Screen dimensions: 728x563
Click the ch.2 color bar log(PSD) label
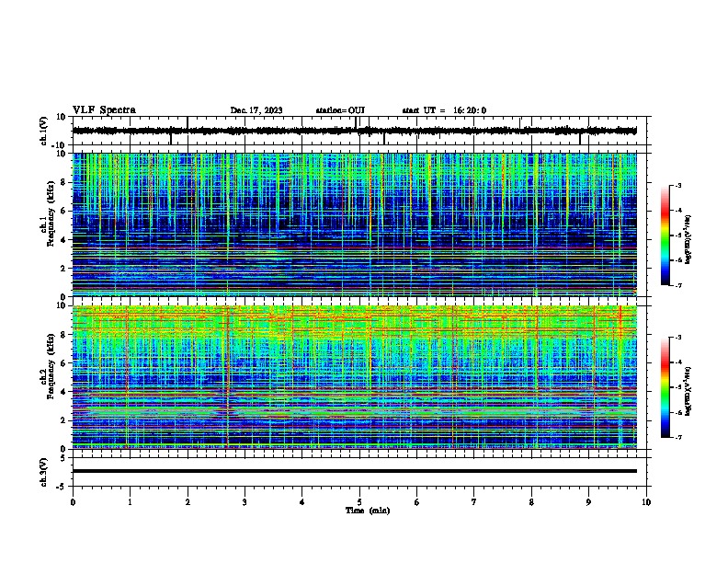click(688, 391)
